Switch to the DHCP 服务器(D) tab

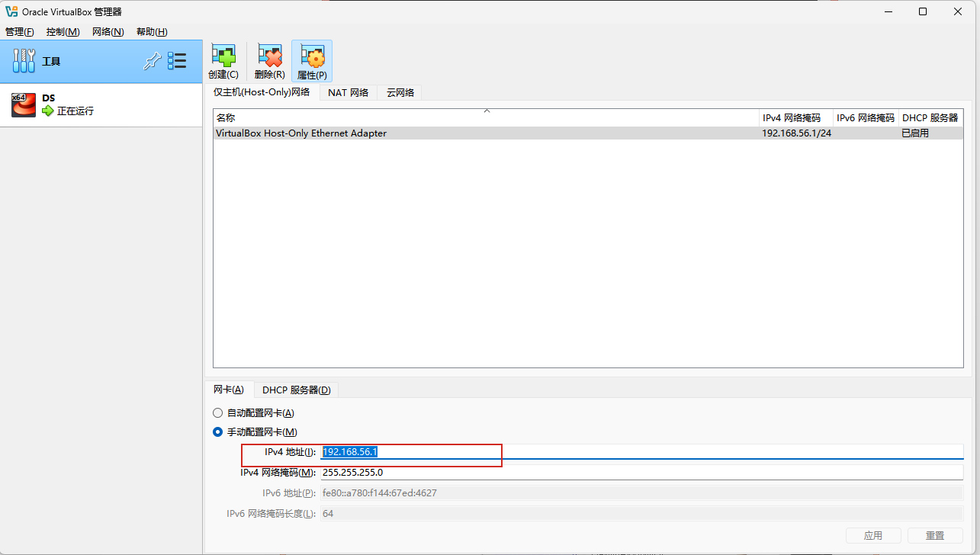pyautogui.click(x=297, y=390)
